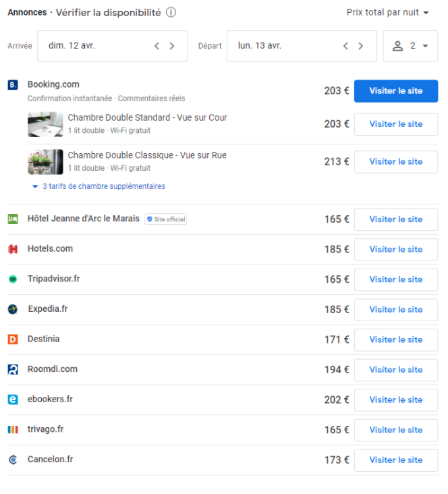
Task: Click the Roomdi.com logo icon
Action: (13, 370)
